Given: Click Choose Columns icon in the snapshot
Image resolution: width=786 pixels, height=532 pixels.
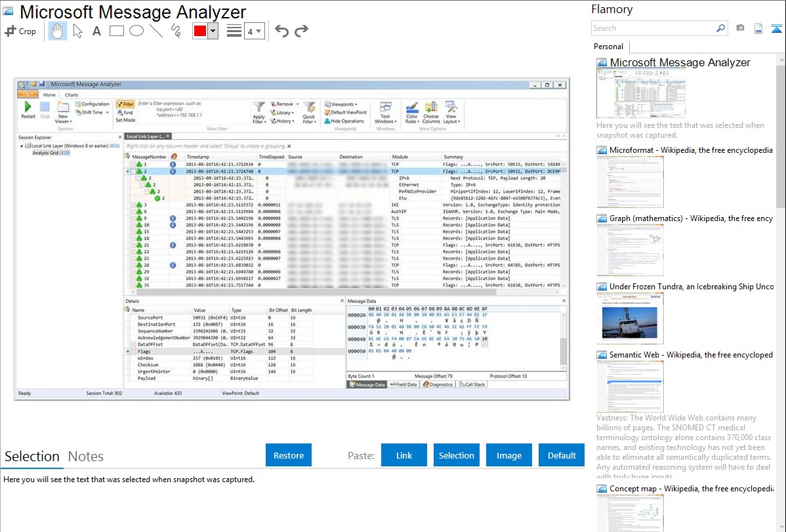Looking at the screenshot, I should pos(431,108).
